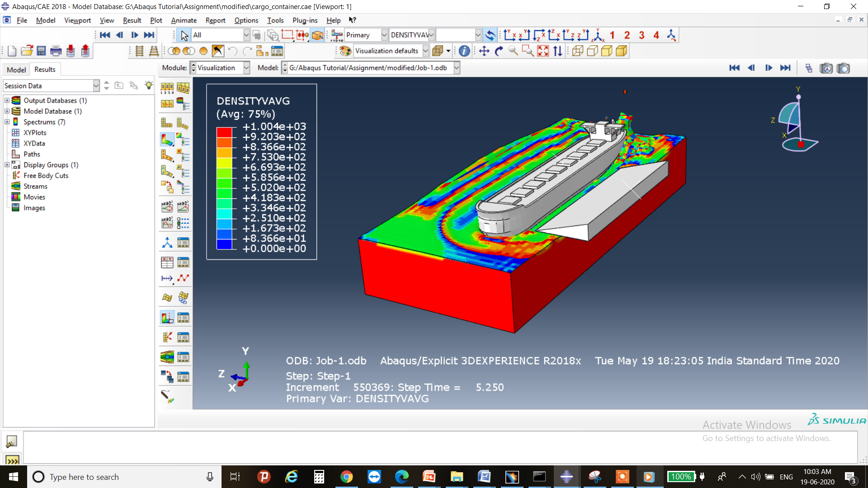Click the Animate Time History icon
This screenshot has height=488, width=868.
[183, 206]
